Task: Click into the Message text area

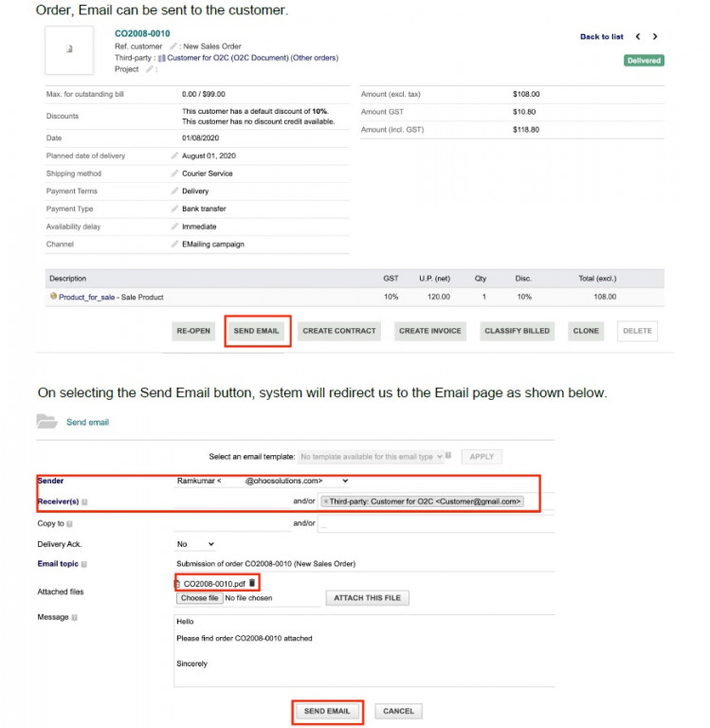Action: [x=364, y=650]
